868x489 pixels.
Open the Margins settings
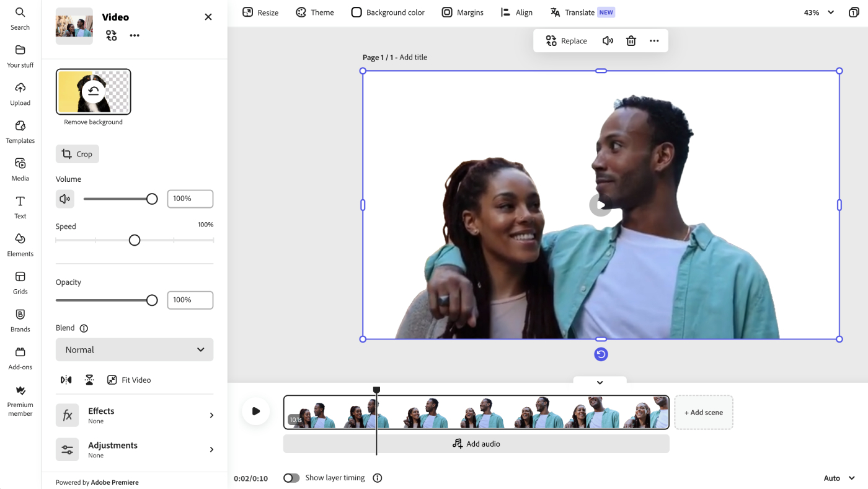(x=463, y=12)
